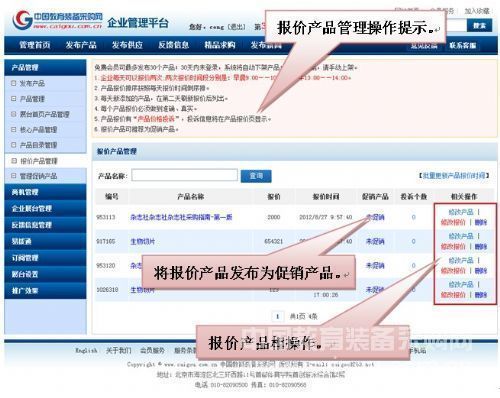Screen dimensions: 500x398
Task: Open the 精品求购 nav item
Action: 220,45
